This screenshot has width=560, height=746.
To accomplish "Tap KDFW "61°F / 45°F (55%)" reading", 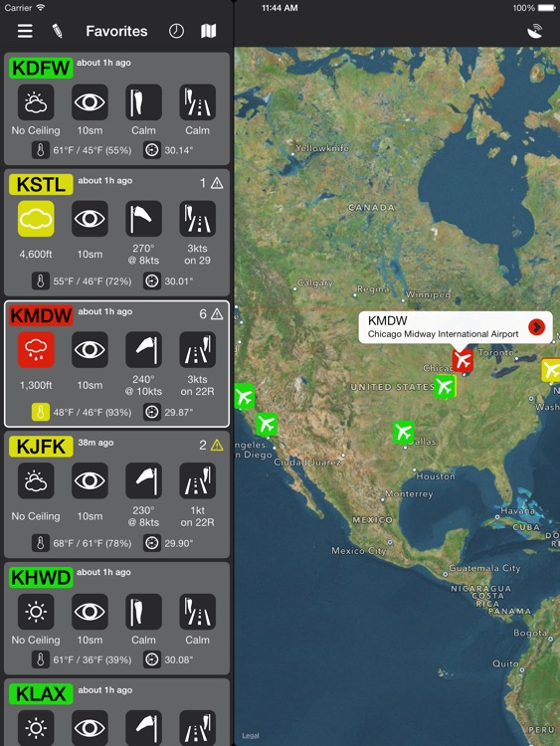I will click(x=93, y=150).
